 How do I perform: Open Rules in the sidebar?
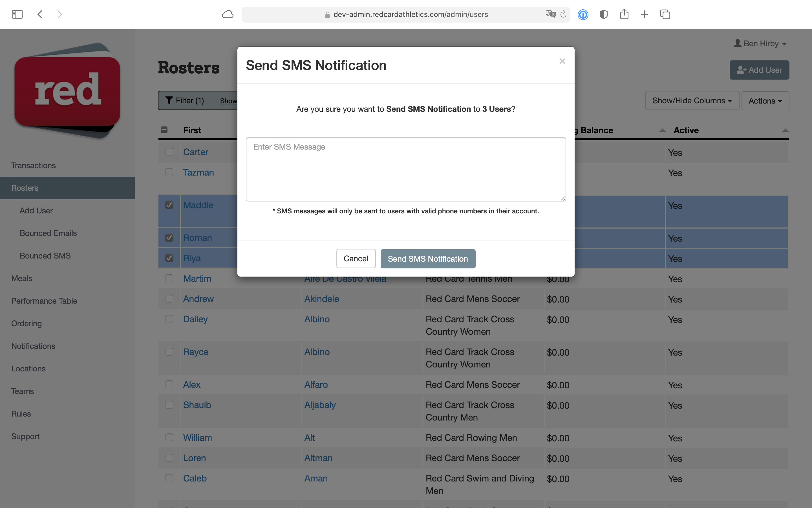[21, 413]
